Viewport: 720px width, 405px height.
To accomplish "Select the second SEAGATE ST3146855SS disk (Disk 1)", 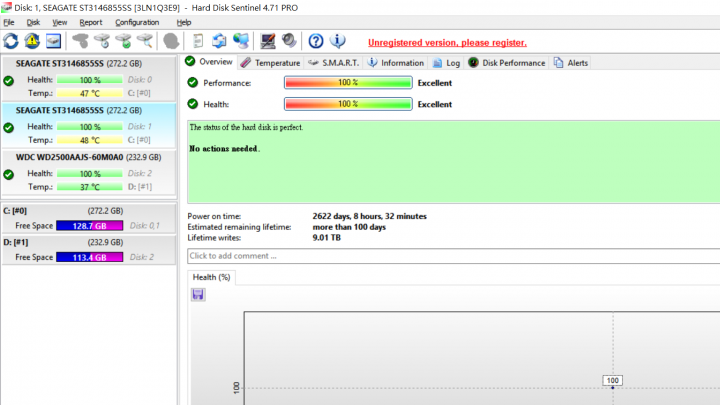I will coord(89,125).
